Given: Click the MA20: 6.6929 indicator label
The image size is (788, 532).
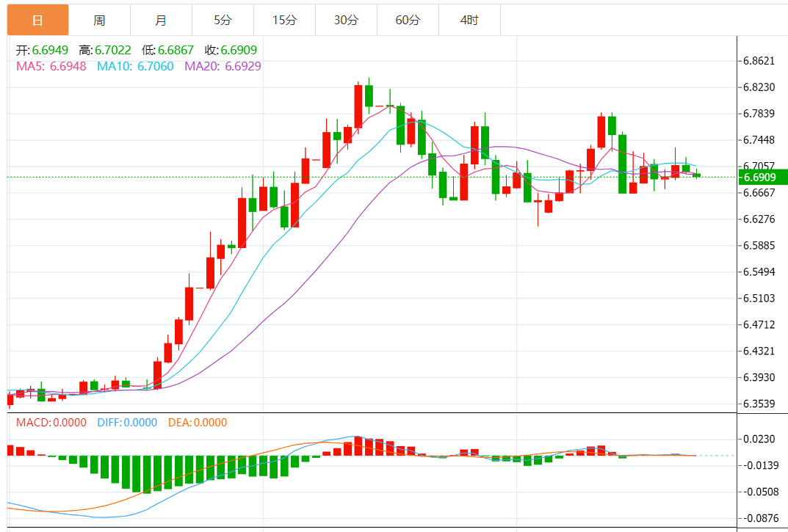Looking at the screenshot, I should 223,66.
